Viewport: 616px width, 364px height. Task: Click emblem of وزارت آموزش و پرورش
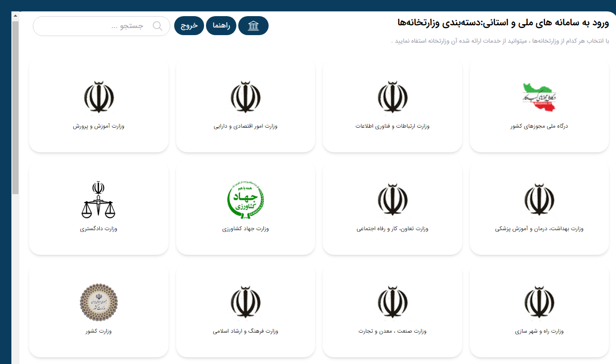[x=99, y=97]
